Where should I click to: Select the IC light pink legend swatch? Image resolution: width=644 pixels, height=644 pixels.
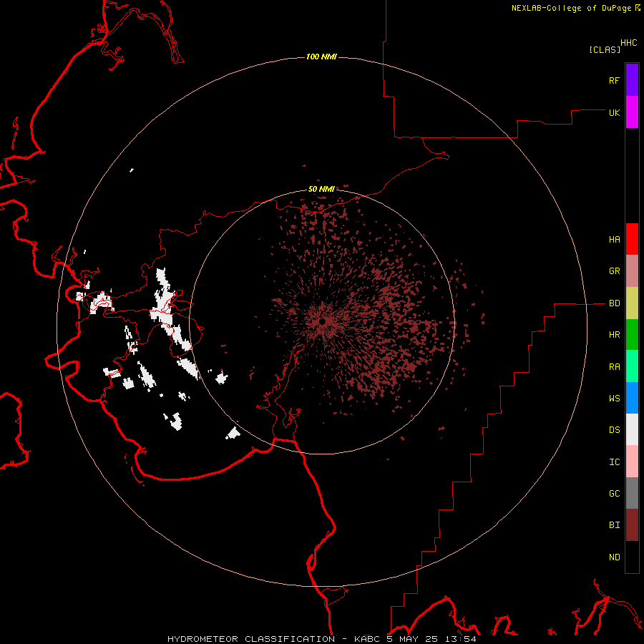tap(632, 462)
